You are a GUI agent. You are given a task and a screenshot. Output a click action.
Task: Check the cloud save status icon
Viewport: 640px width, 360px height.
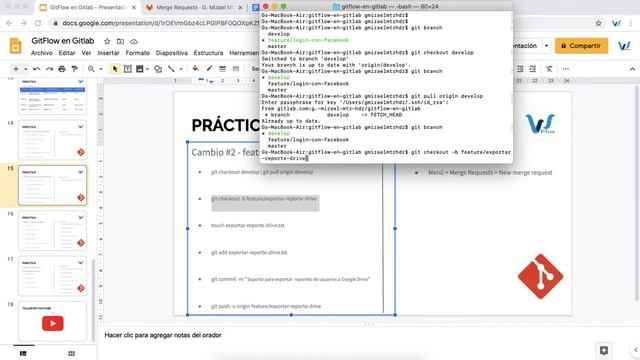coord(133,41)
